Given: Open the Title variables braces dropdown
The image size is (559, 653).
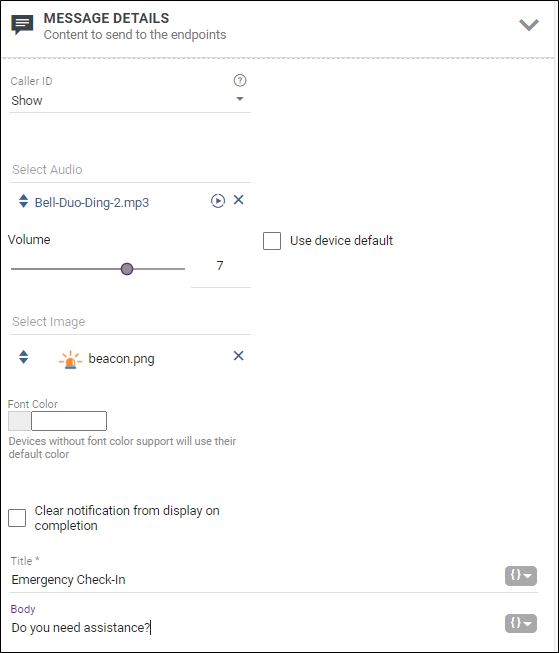Looking at the screenshot, I should (521, 576).
